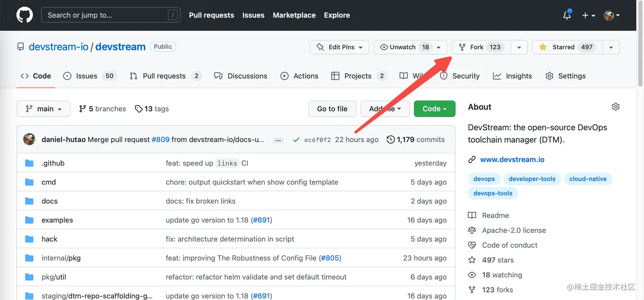Screen dimensions: 644x300
Task: Open the examples folder
Action: point(57,220)
